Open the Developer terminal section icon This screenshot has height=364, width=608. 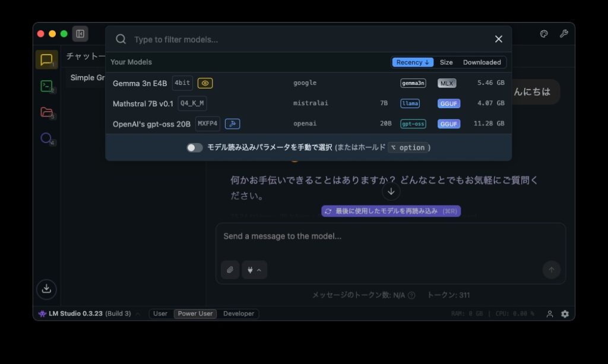[47, 86]
